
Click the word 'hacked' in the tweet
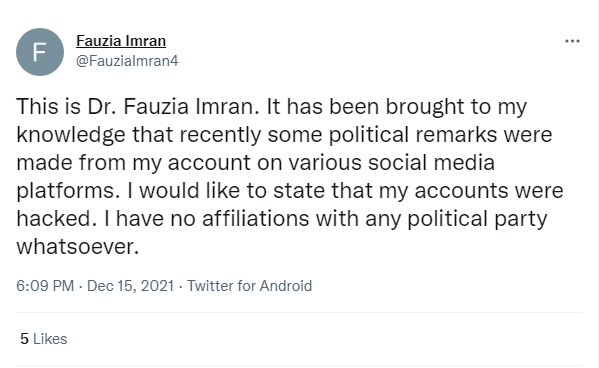(54, 219)
